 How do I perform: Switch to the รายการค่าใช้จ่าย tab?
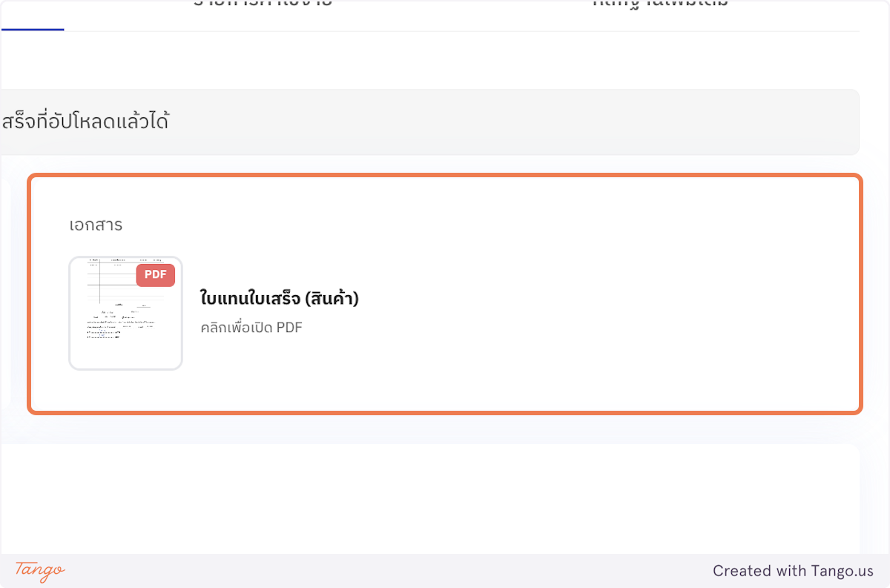click(262, 6)
